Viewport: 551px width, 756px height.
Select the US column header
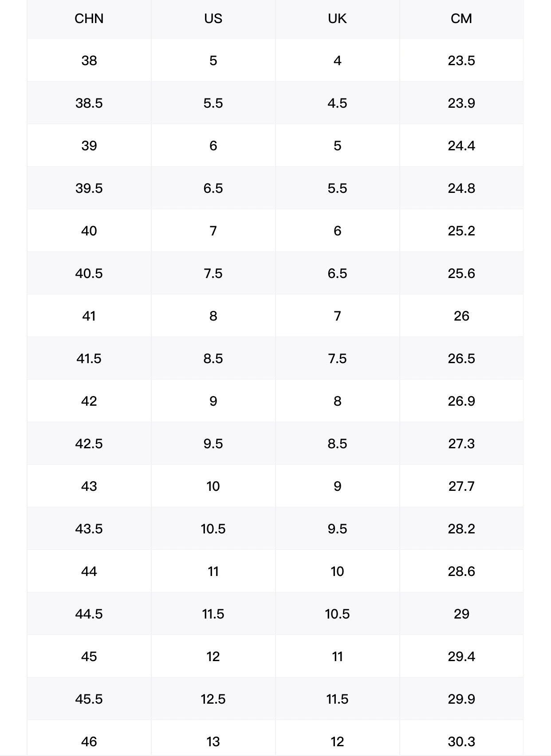[213, 19]
